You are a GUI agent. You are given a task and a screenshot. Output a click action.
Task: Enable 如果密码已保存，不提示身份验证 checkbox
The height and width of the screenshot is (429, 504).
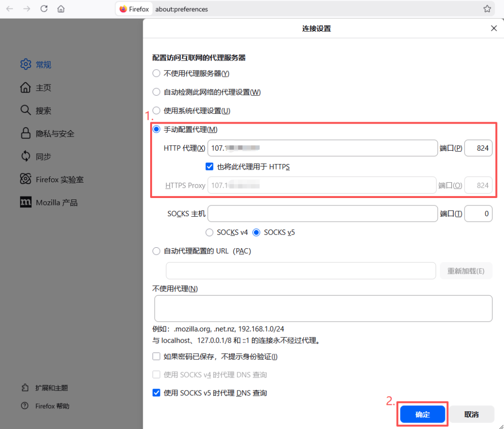pos(157,357)
